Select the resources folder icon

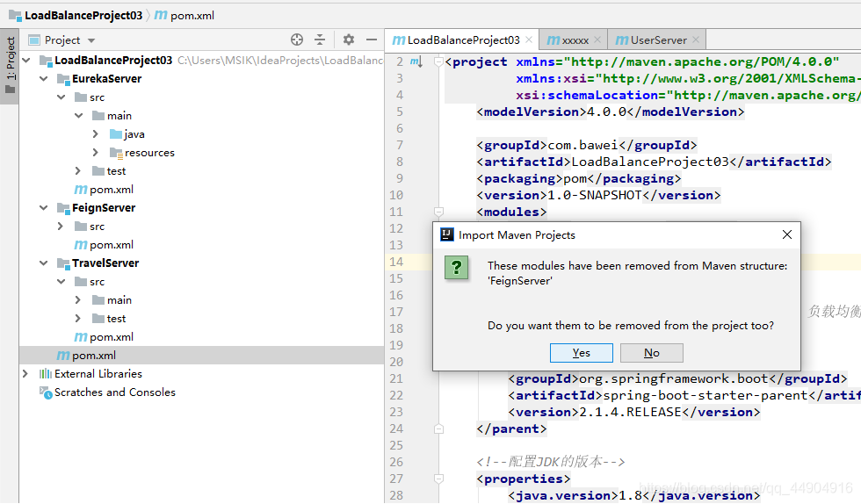pos(116,153)
